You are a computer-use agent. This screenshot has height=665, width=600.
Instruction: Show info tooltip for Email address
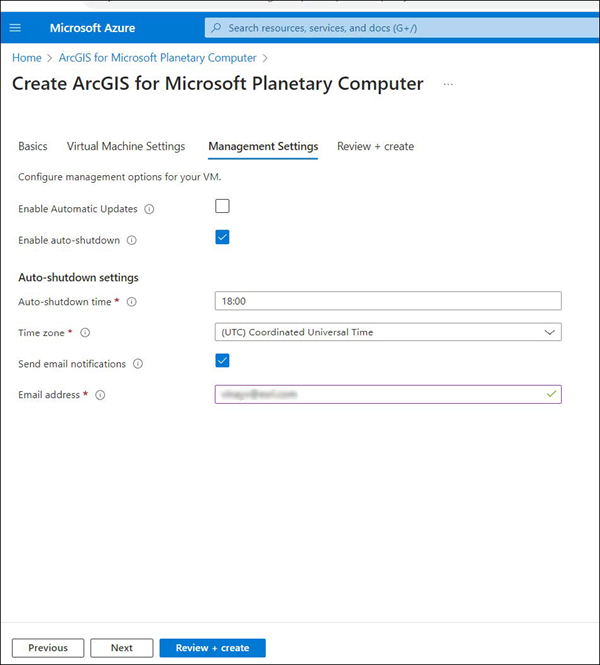point(100,395)
